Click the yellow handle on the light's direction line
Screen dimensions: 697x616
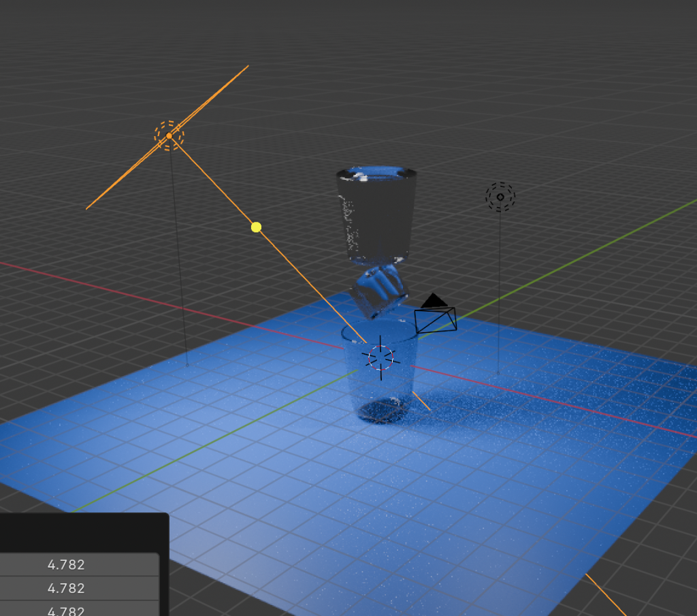tap(256, 227)
